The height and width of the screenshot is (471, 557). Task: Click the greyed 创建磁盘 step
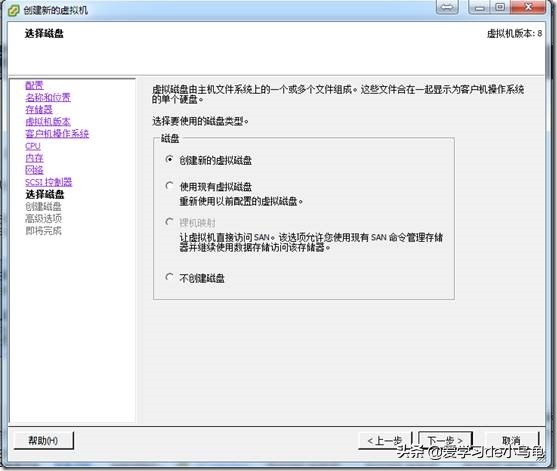click(x=43, y=206)
